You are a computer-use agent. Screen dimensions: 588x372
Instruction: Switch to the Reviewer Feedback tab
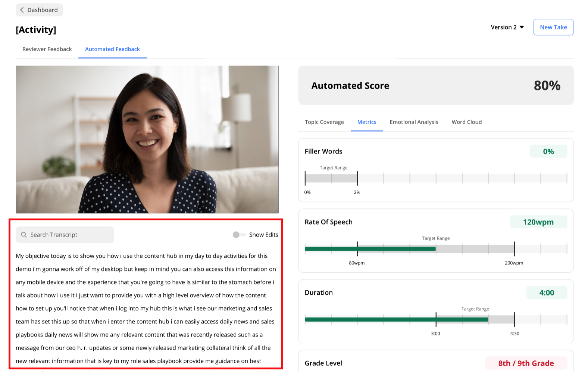point(47,49)
